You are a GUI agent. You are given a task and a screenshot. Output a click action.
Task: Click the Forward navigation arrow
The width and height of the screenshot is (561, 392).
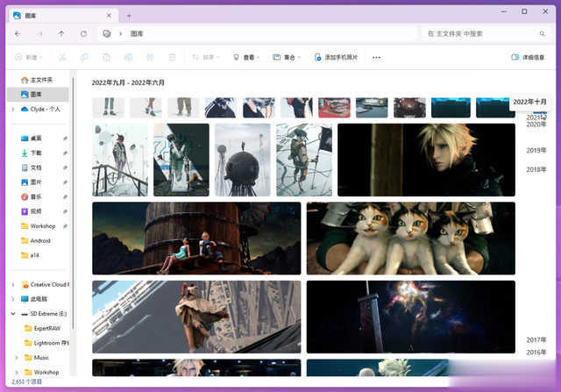click(39, 33)
